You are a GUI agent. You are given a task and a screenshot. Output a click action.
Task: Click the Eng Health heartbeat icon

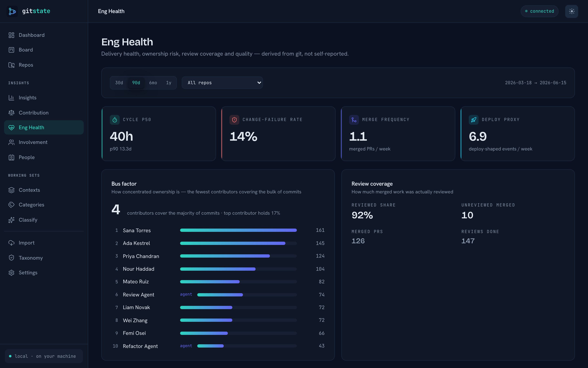[x=11, y=128]
